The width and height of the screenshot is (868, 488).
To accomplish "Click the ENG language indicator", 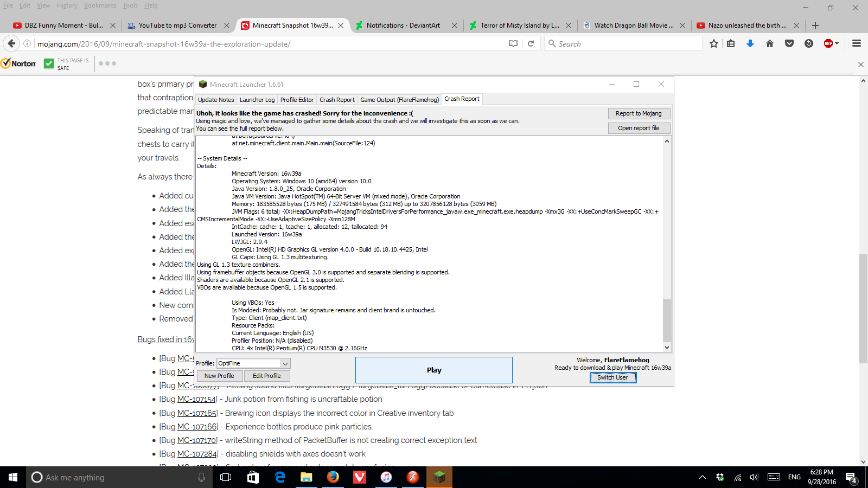I will click(x=794, y=477).
